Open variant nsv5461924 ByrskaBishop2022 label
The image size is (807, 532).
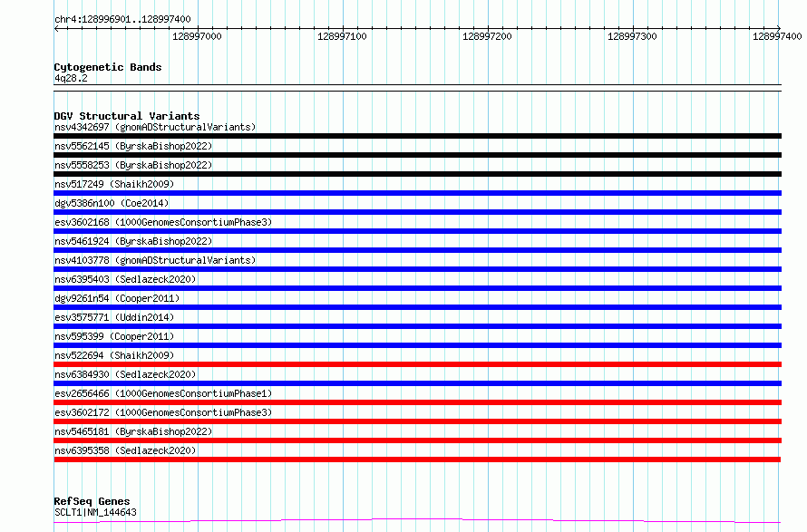click(x=133, y=241)
